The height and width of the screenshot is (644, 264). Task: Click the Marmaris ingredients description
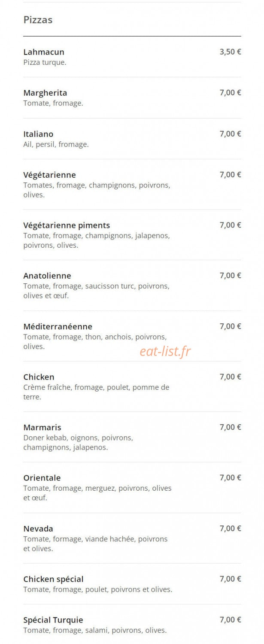coord(78,443)
